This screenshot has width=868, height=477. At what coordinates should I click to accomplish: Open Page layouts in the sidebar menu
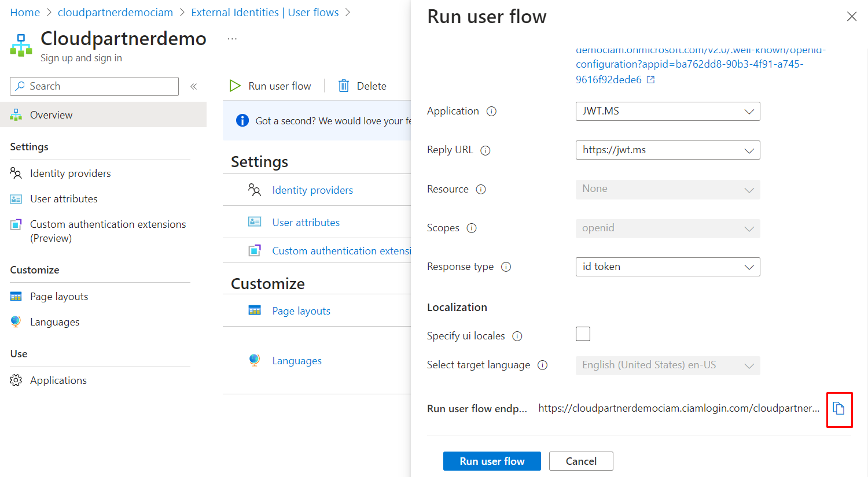click(59, 297)
